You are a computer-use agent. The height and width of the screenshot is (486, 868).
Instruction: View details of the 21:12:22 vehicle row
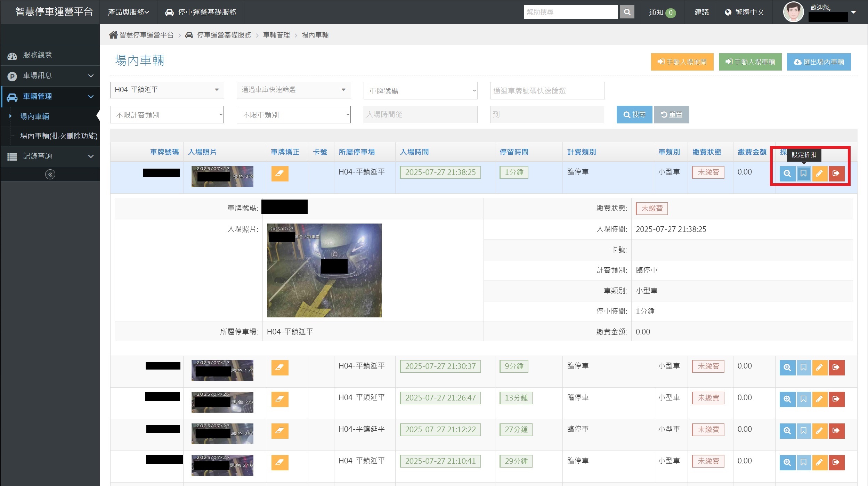pyautogui.click(x=787, y=431)
